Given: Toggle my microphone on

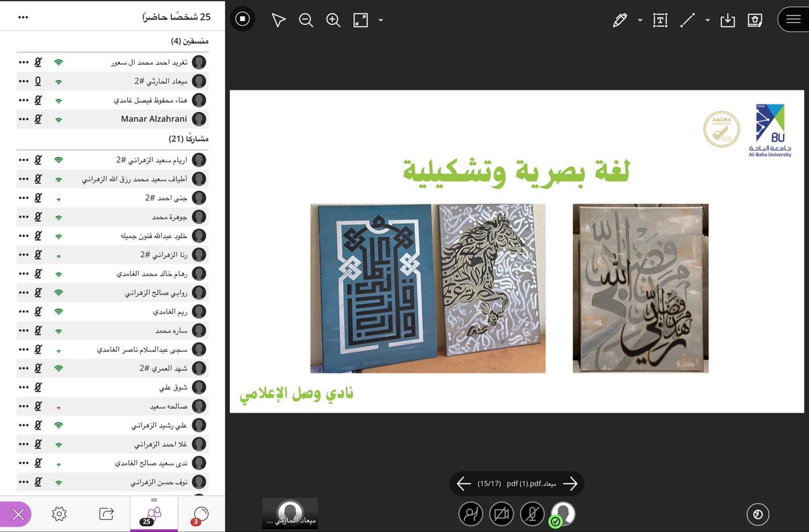Looking at the screenshot, I should click(x=532, y=514).
